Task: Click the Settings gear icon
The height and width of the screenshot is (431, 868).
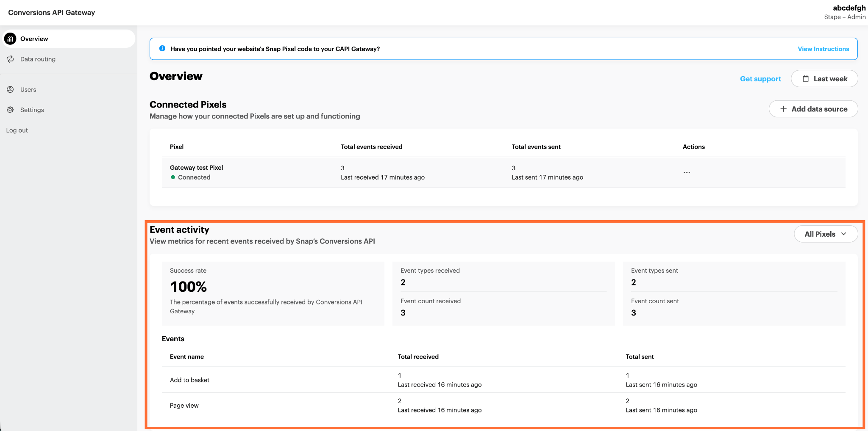Action: coord(10,110)
